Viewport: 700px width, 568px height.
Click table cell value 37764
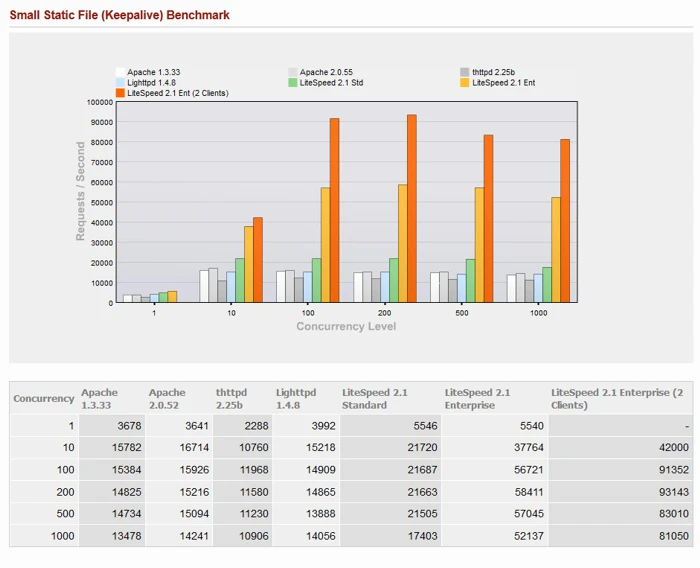tap(529, 447)
